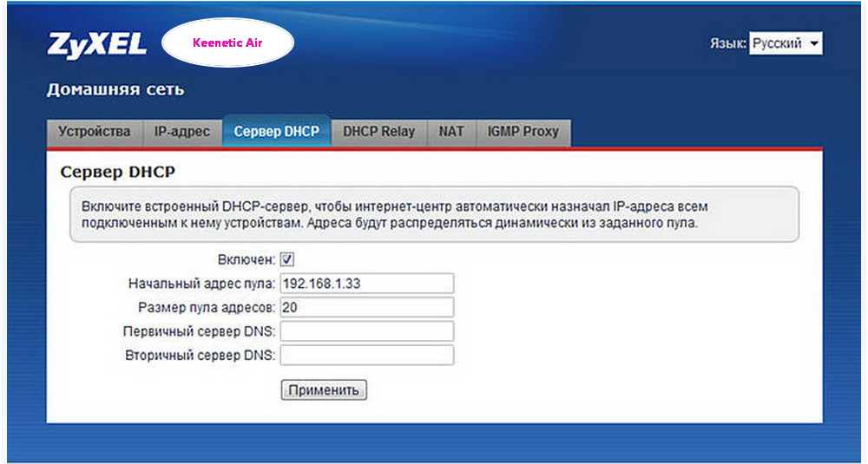This screenshot has height=464, width=868.
Task: Click the Домашняя сеть heading
Action: [115, 89]
